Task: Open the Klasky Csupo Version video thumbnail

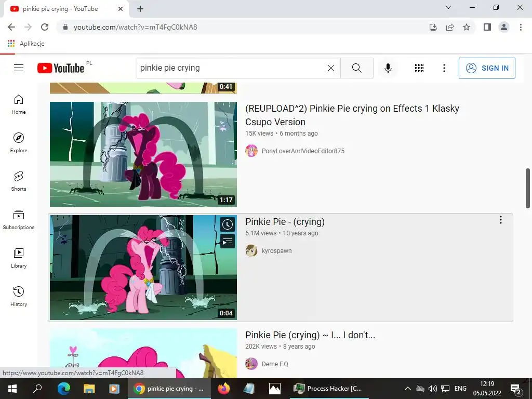Action: [x=143, y=154]
